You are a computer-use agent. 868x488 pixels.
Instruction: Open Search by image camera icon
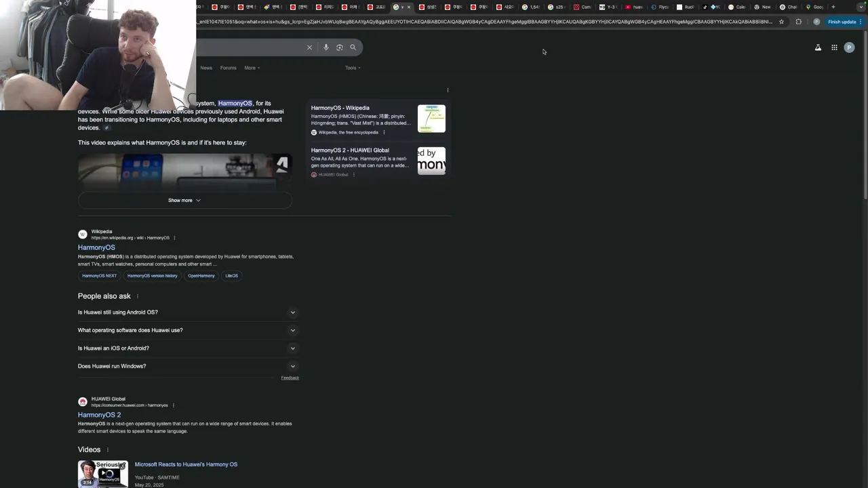click(340, 47)
